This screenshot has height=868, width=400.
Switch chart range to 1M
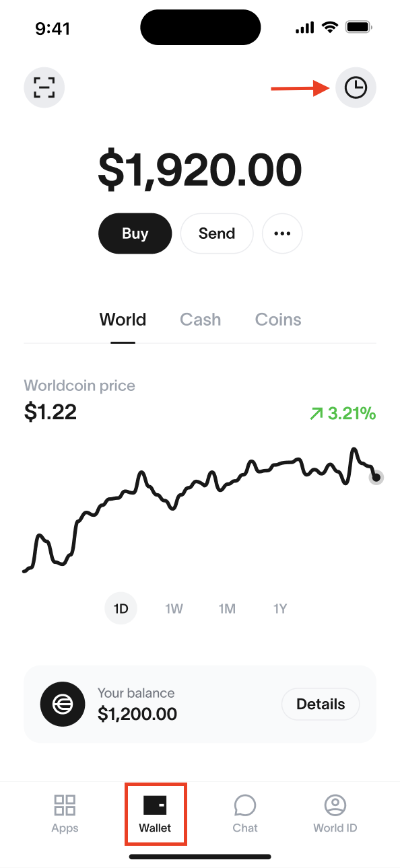(x=227, y=609)
